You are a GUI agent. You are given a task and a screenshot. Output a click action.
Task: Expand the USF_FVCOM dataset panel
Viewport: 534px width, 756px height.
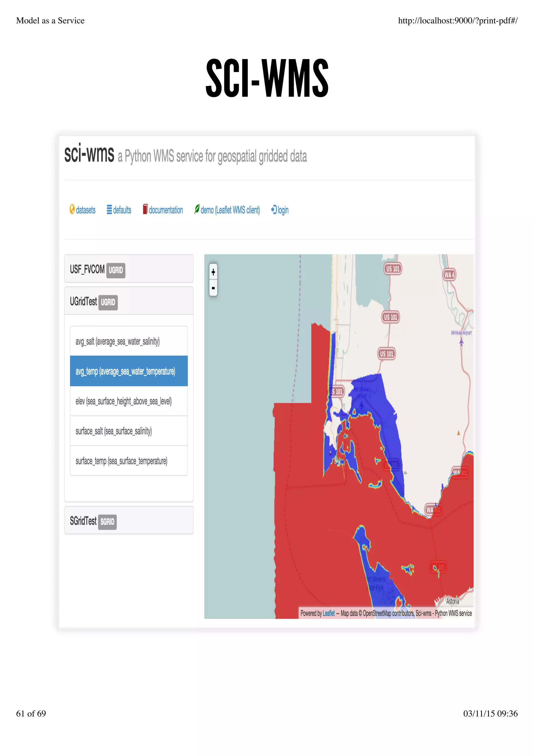87,269
